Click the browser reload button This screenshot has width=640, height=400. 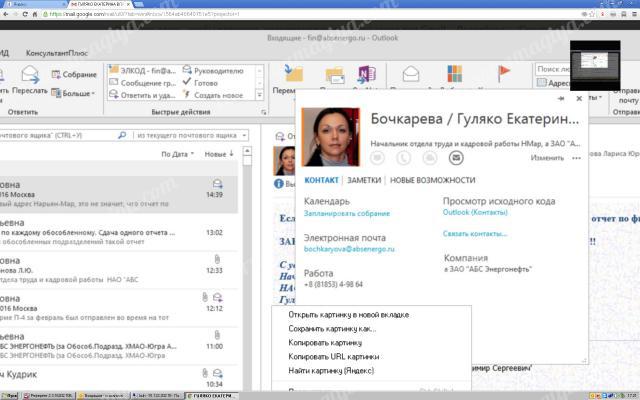[25, 14]
